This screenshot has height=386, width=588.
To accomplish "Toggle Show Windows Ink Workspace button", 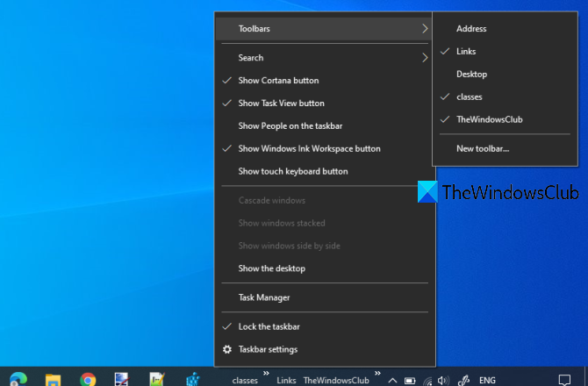I will (x=325, y=149).
